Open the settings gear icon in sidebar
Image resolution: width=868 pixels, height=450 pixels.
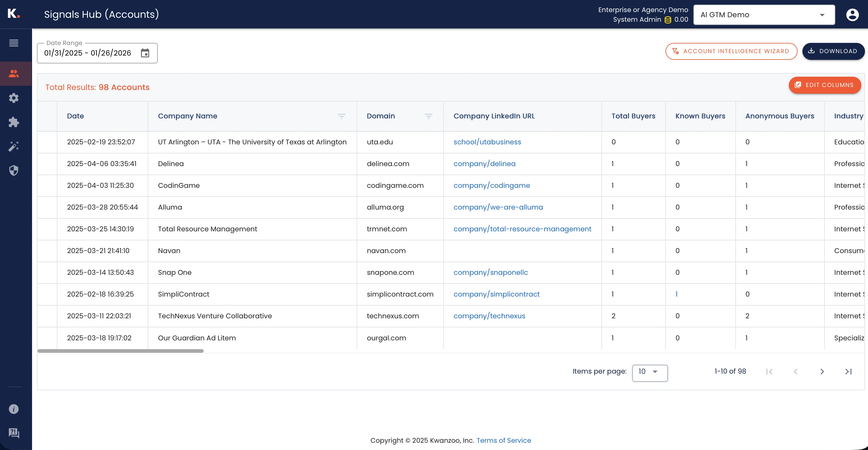point(14,98)
